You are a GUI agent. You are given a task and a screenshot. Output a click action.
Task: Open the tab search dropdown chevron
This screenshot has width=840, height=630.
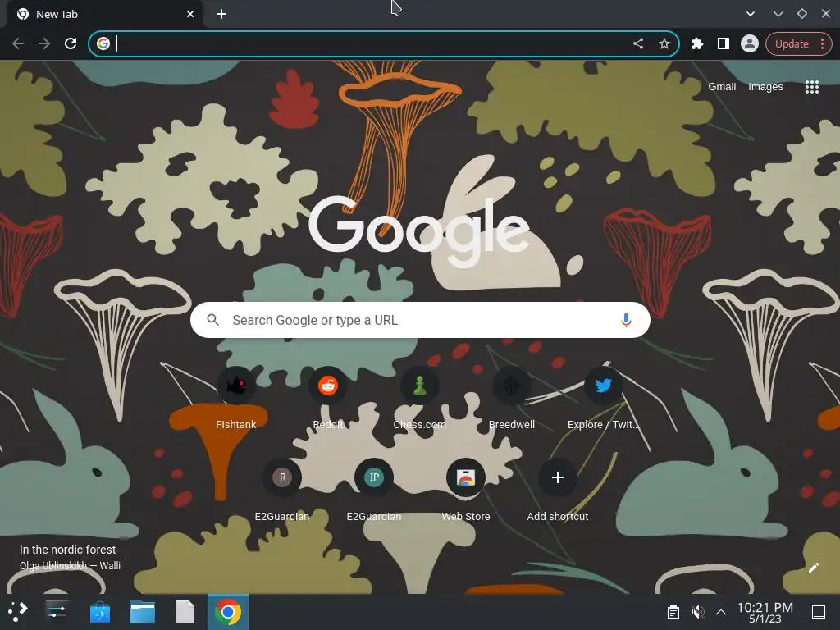pos(751,14)
